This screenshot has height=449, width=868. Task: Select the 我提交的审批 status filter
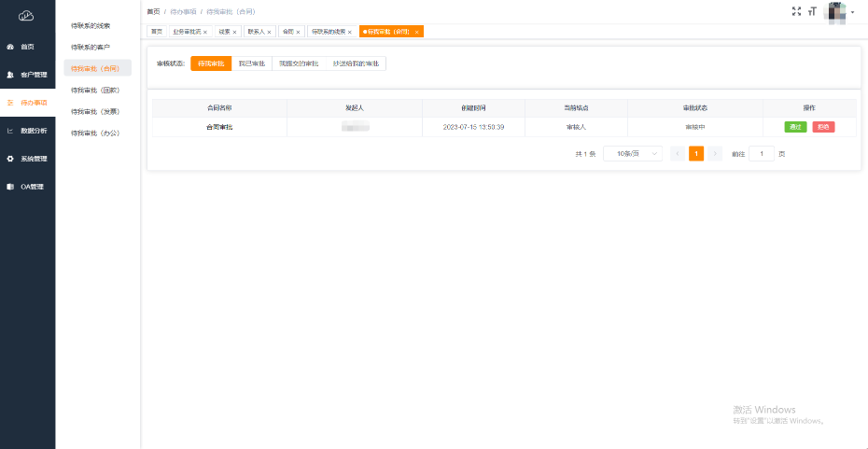pyautogui.click(x=299, y=63)
